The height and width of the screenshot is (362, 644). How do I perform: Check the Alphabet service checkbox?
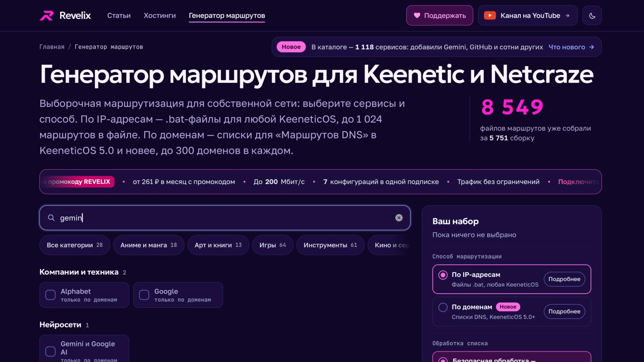point(50,295)
